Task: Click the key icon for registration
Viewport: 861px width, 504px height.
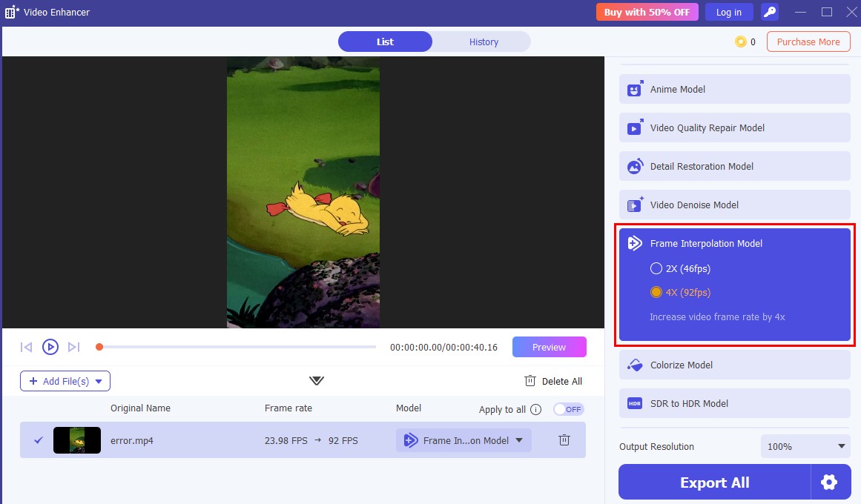Action: [770, 12]
